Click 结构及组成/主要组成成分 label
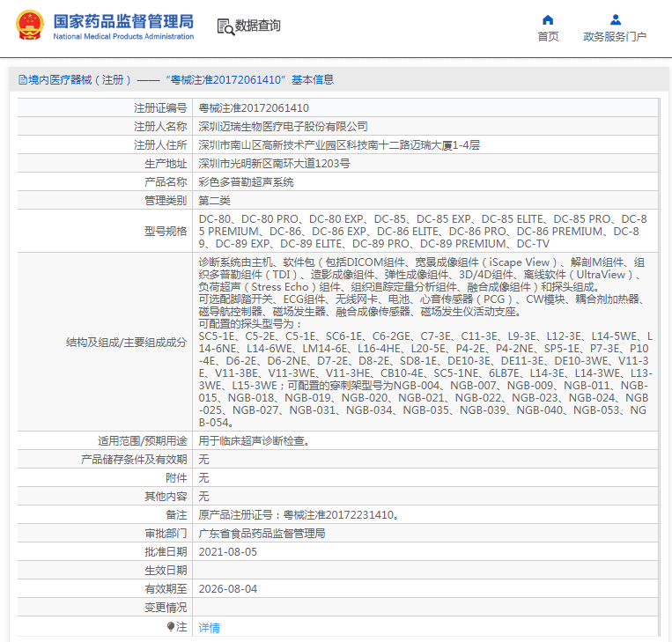672x642 pixels. [127, 342]
